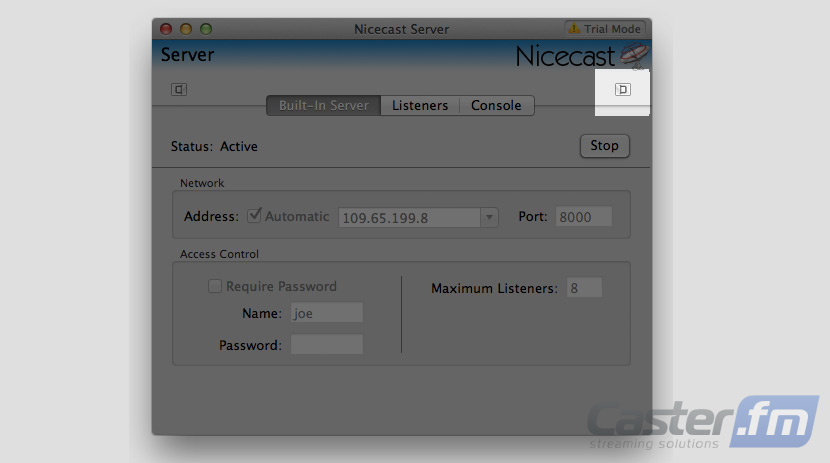Click the highlighted right drawer toggle icon
Screen dimensions: 830x463
point(622,89)
